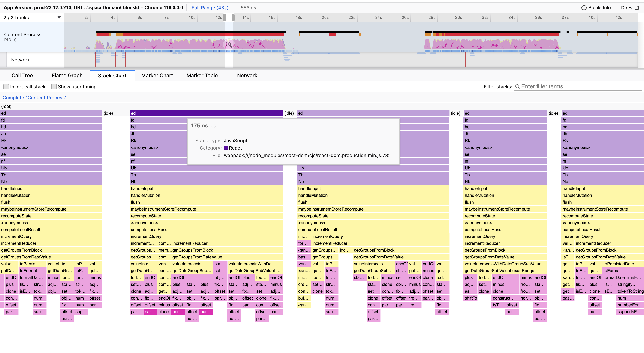This screenshot has width=644, height=353.
Task: Click the leftmost computeLocalResult frame
Action: coord(51,229)
